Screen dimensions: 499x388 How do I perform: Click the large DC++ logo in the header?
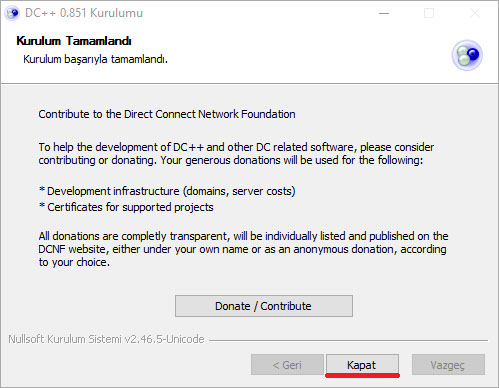pos(467,55)
